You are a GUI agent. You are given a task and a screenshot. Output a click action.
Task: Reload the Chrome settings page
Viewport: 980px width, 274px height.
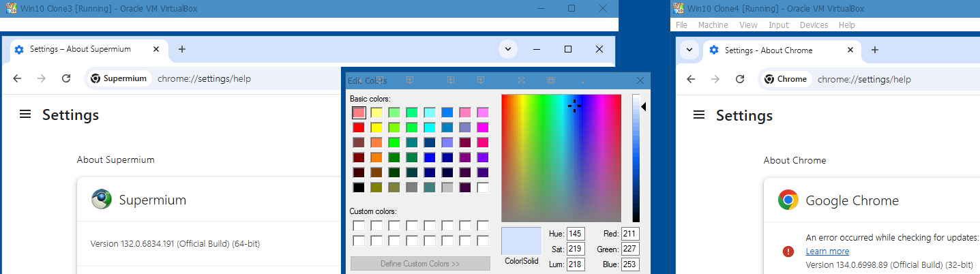click(x=739, y=79)
